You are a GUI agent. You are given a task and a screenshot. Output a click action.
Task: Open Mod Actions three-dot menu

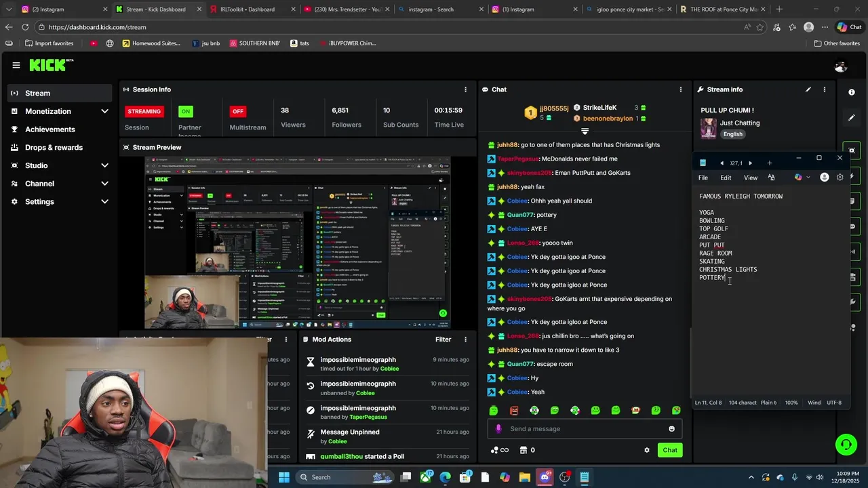(x=465, y=340)
